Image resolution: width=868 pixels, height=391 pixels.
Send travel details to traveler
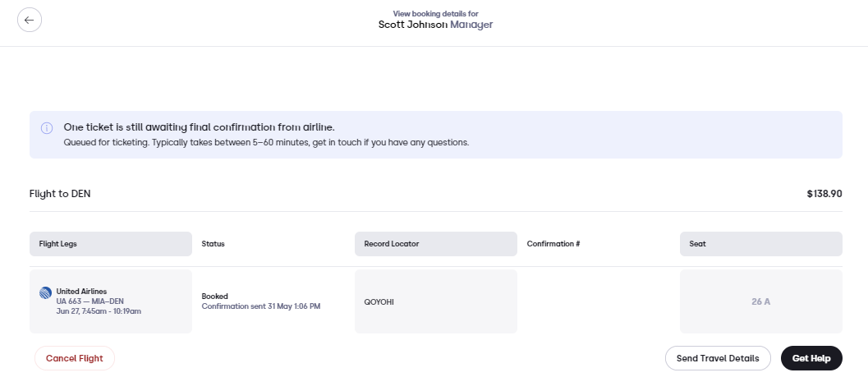718,358
